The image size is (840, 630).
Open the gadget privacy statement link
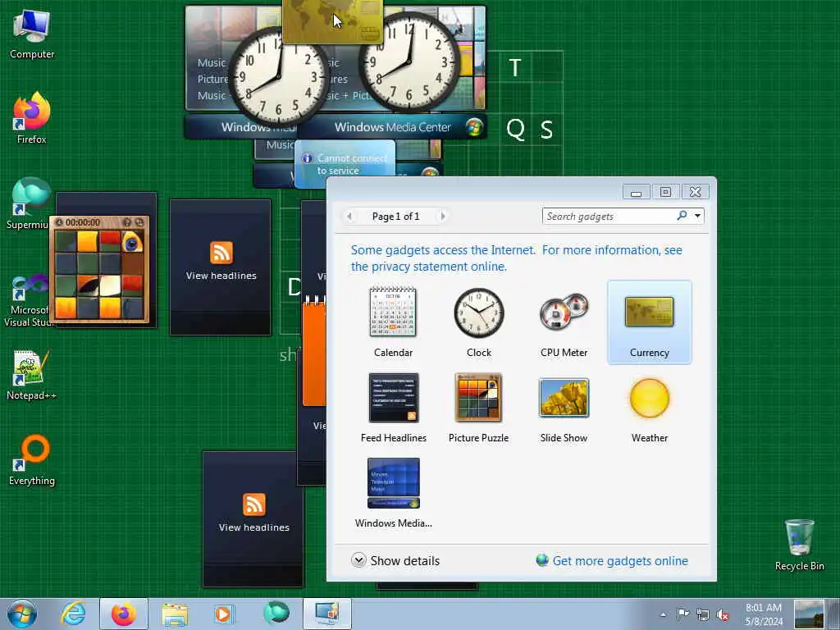517,258
